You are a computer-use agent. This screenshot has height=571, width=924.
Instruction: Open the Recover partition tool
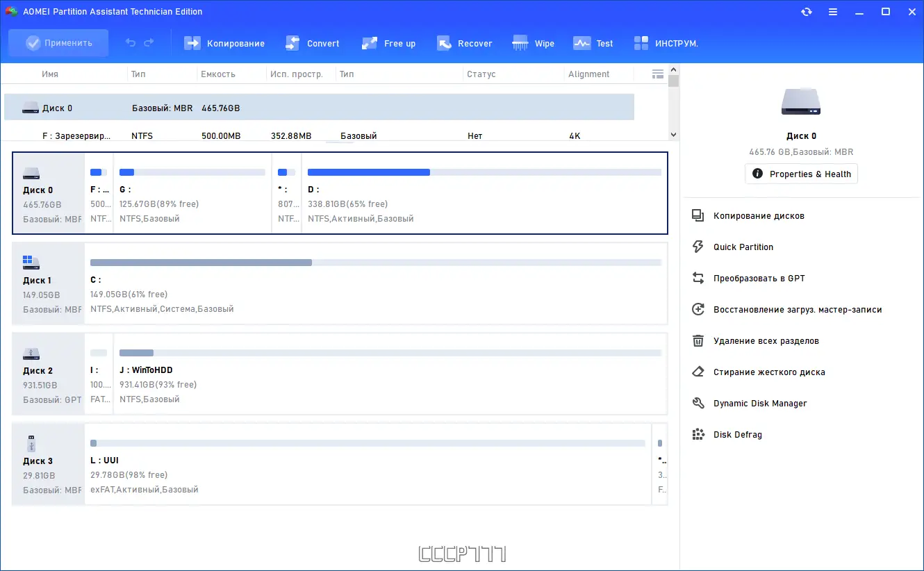pos(465,43)
